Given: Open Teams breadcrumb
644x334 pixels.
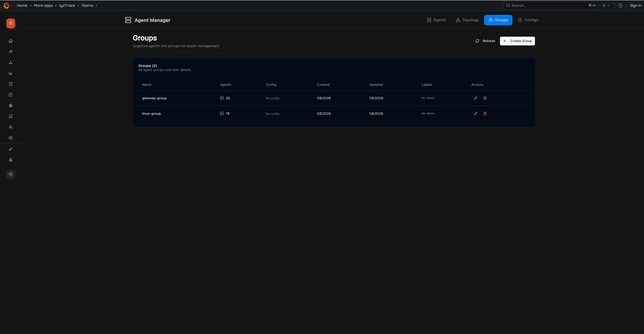Looking at the screenshot, I should [x=87, y=5].
